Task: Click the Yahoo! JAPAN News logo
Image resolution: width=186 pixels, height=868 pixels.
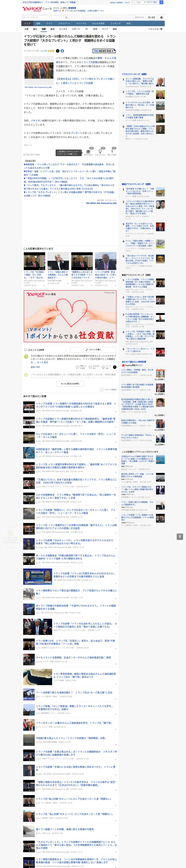Action: tap(37, 9)
